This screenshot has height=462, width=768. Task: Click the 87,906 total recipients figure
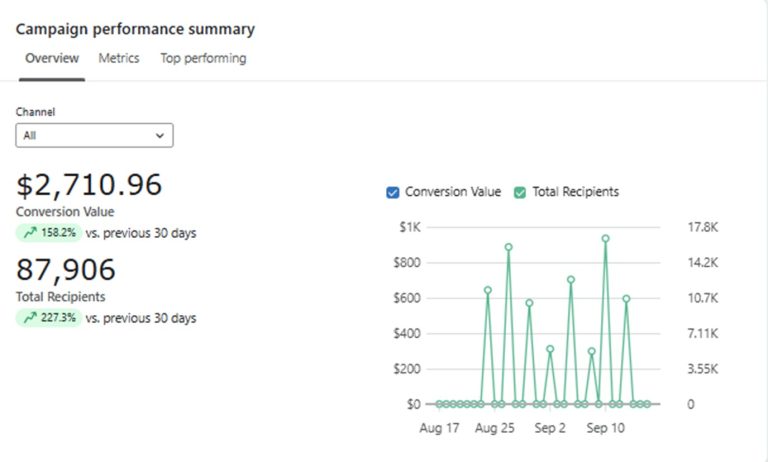click(66, 270)
